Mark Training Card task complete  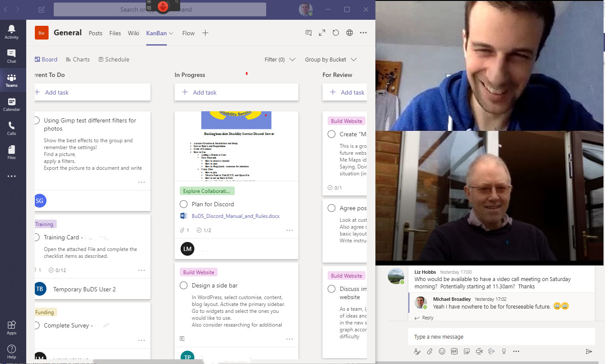37,237
